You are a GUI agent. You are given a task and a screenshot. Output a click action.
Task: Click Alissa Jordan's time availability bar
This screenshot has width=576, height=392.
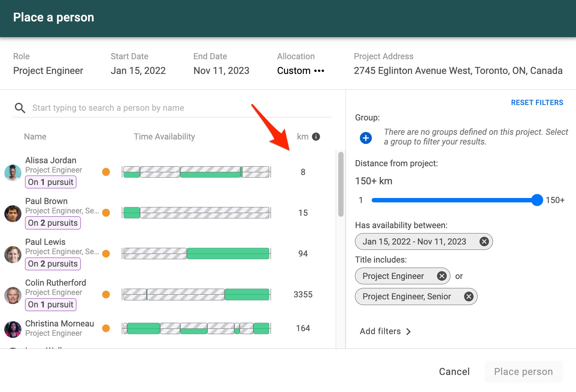coord(196,172)
